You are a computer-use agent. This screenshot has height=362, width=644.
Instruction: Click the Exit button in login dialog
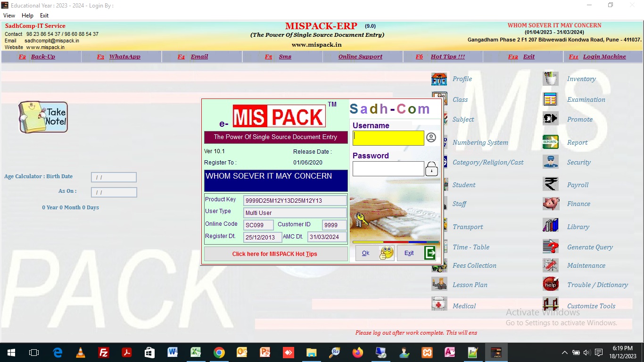pos(417,253)
